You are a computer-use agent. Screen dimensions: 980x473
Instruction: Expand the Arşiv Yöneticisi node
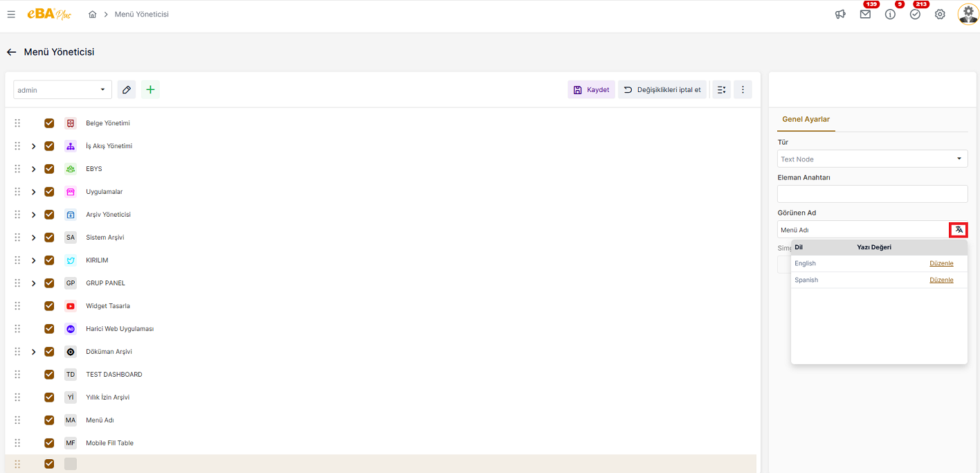[33, 215]
